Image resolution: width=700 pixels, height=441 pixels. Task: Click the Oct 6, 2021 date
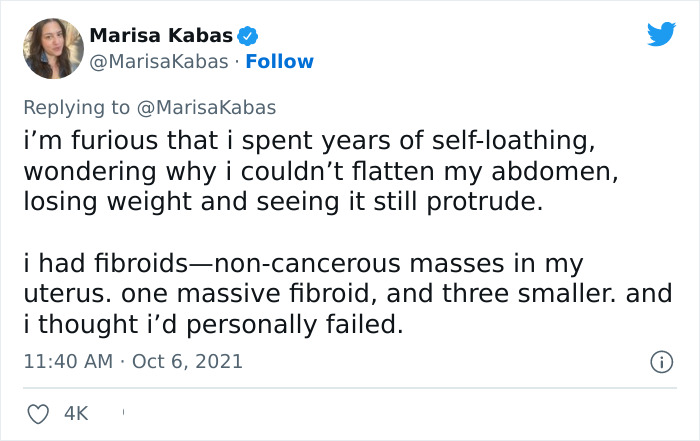(187, 361)
